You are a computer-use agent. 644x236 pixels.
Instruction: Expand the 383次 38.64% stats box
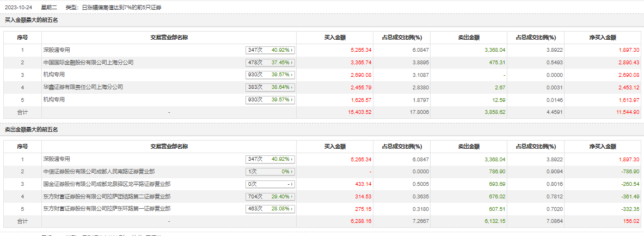coord(270,87)
